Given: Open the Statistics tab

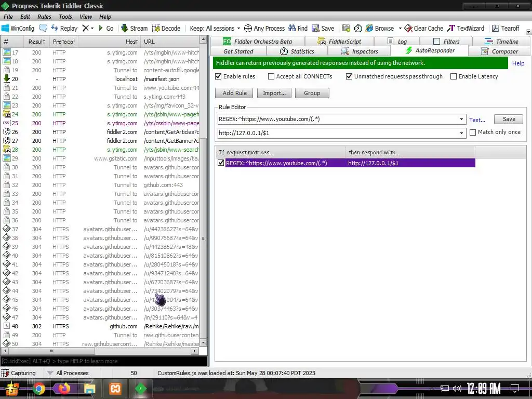Looking at the screenshot, I should [297, 51].
